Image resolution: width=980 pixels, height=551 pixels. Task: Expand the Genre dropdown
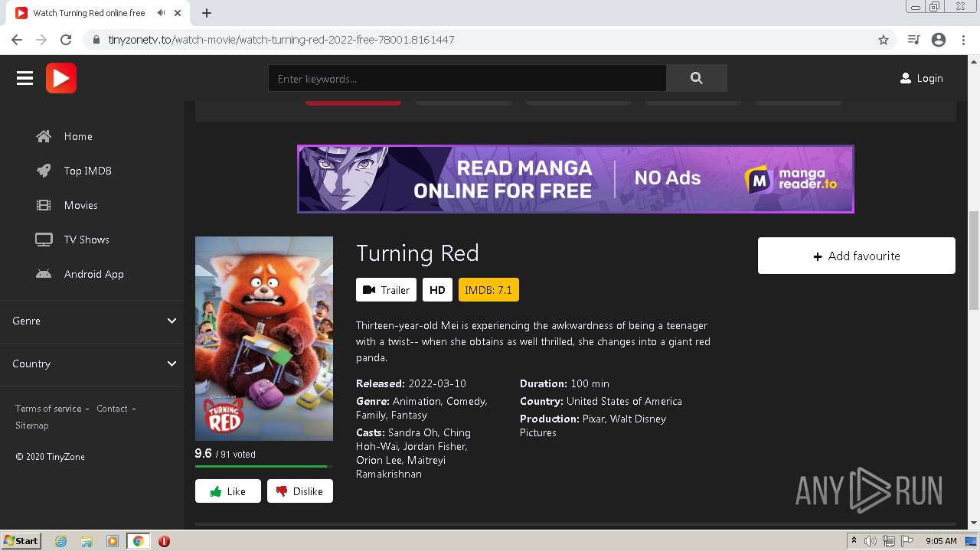(x=92, y=321)
